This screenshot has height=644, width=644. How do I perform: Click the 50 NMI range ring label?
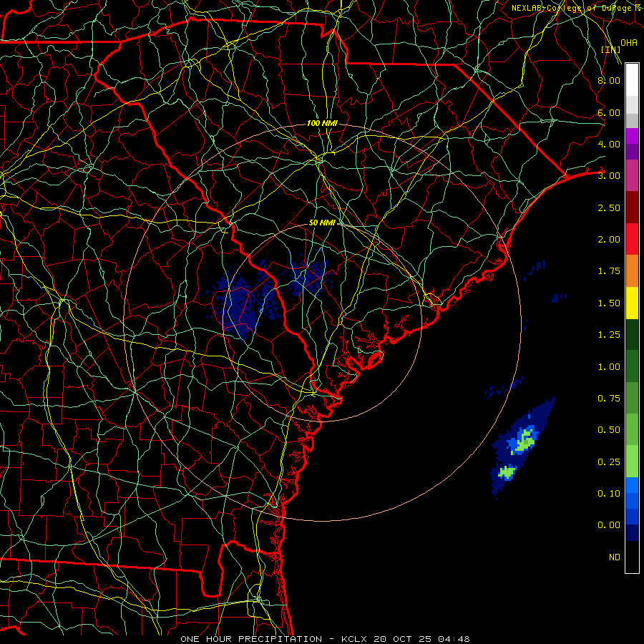[322, 223]
